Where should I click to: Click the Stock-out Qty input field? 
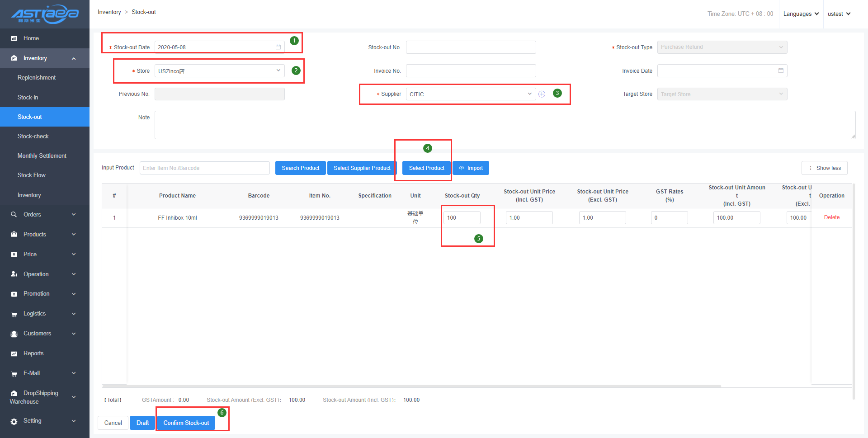pyautogui.click(x=462, y=218)
